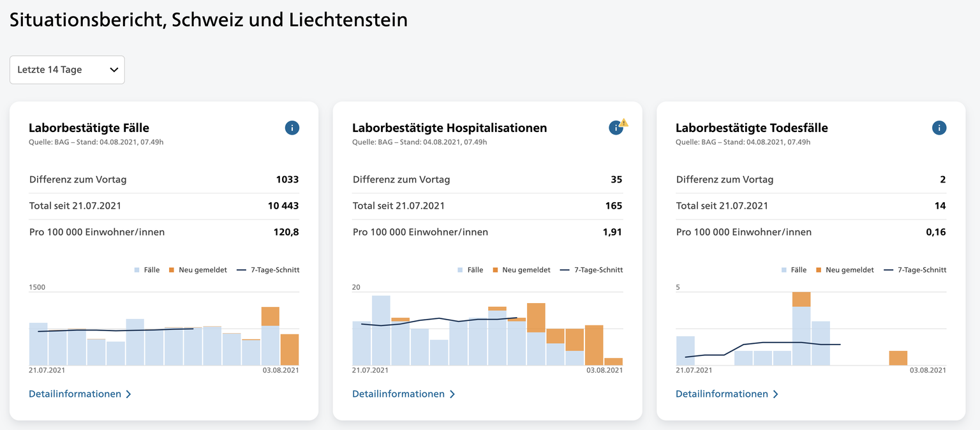980x430 pixels.
Task: Click info icon on Laborbestätigte Fälle card
Action: point(292,128)
